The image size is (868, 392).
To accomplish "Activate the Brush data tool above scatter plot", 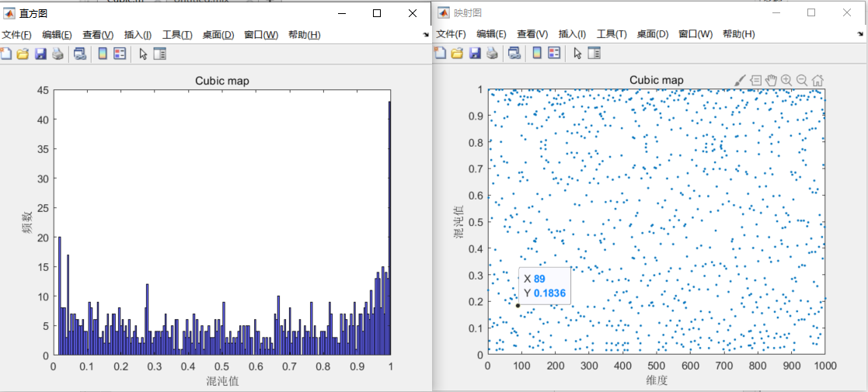I will click(x=740, y=81).
